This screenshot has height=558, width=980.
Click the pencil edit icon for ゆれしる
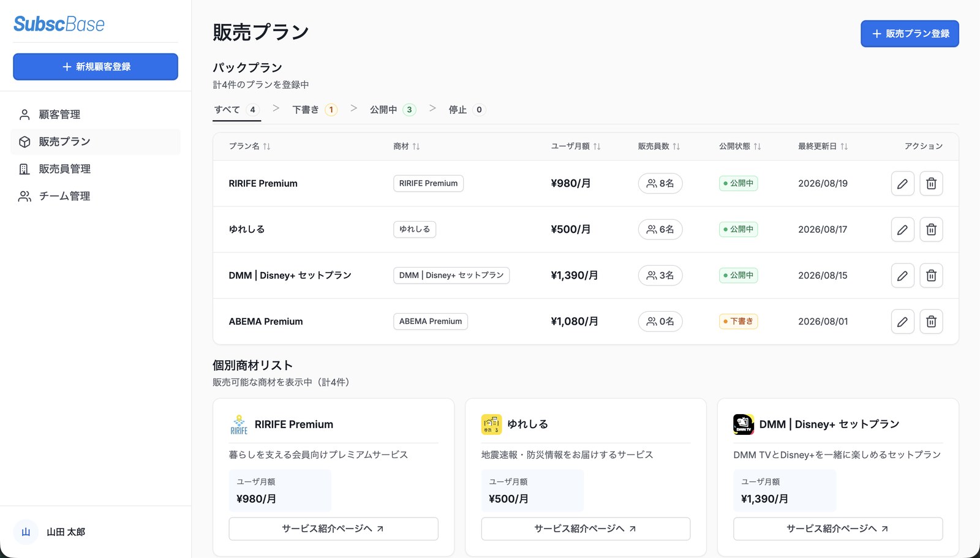click(902, 229)
